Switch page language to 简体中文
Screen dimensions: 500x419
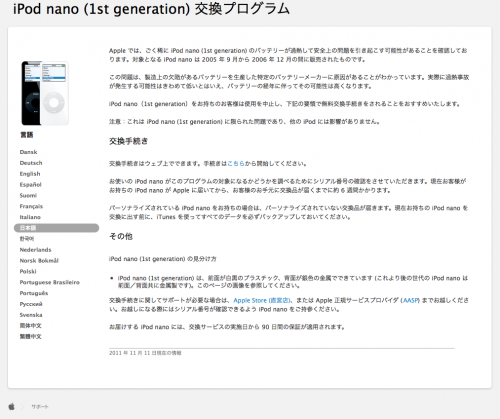tap(30, 326)
